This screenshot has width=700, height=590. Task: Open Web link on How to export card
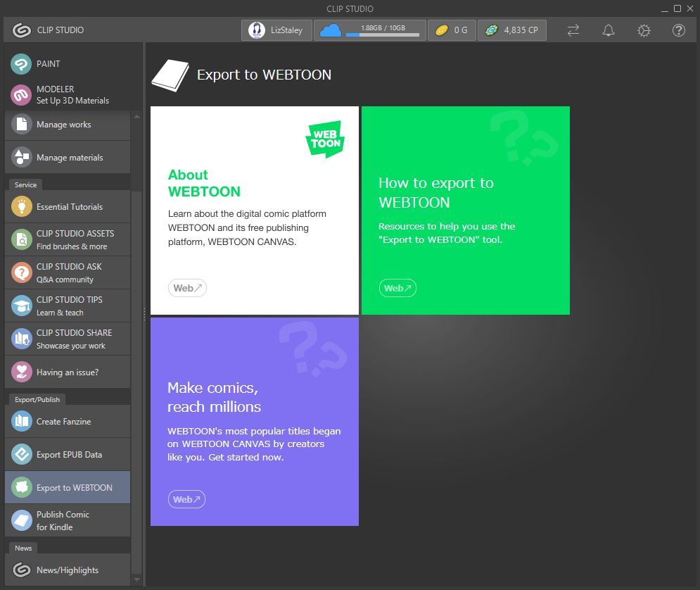(397, 288)
